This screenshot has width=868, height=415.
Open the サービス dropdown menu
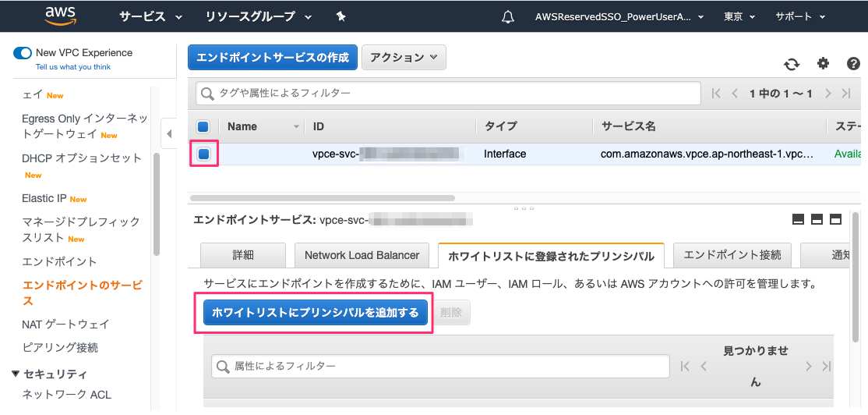[x=150, y=16]
